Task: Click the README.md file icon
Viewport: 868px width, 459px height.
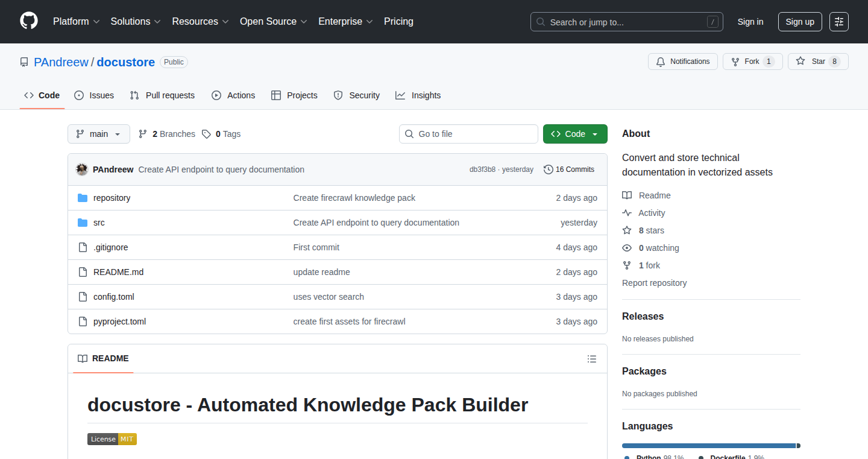Action: pyautogui.click(x=83, y=272)
